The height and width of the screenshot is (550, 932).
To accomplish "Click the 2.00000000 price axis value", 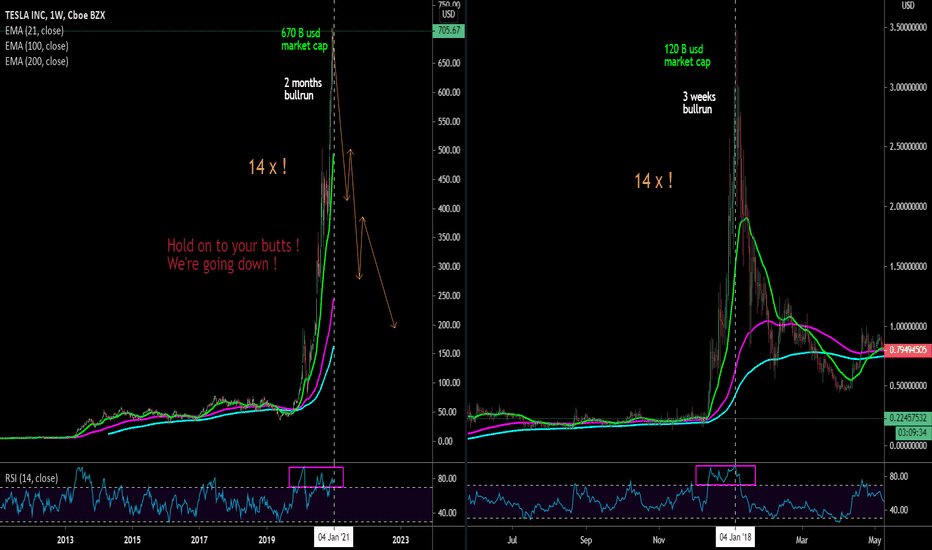I will (908, 207).
